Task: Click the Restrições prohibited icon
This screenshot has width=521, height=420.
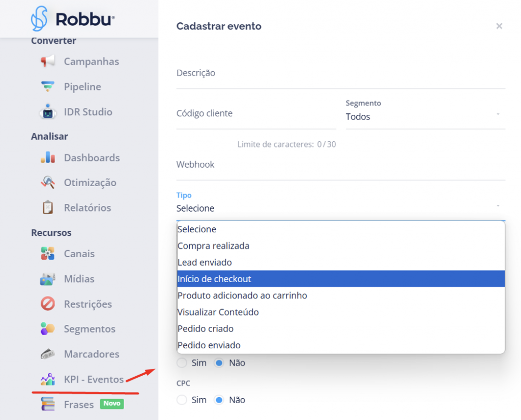Action: [x=48, y=304]
